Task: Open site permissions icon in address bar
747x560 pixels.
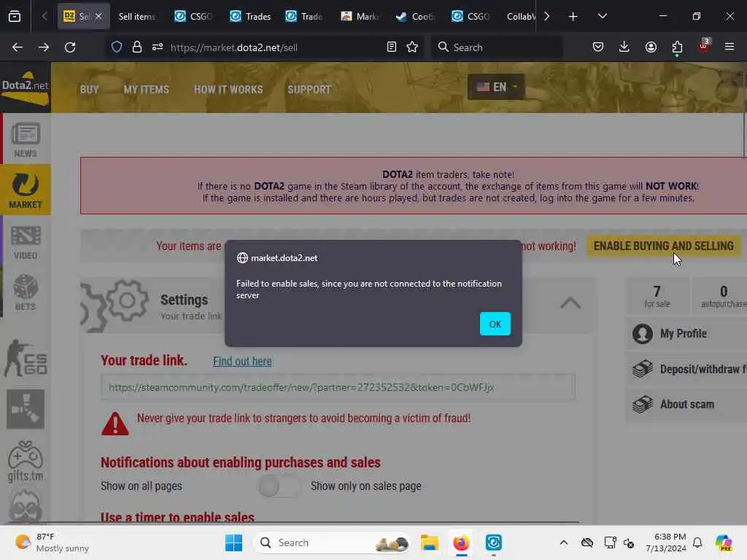Action: coord(158,47)
